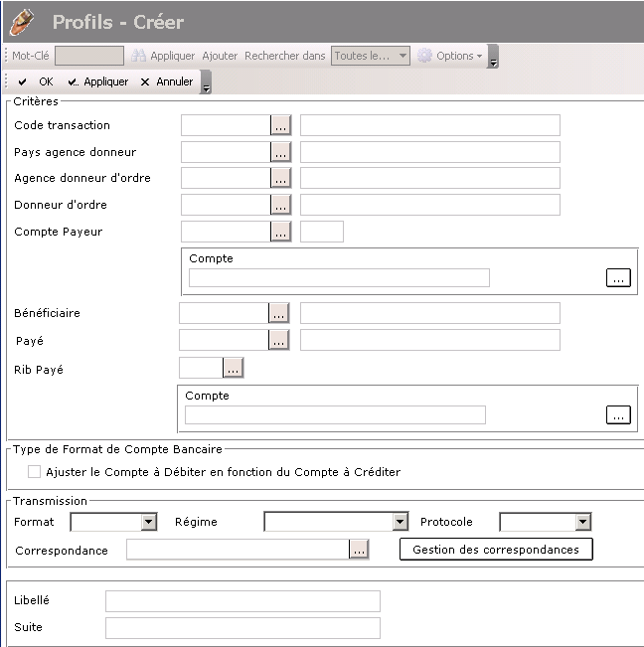Open Correspondance lookup ellipsis button

tap(359, 550)
